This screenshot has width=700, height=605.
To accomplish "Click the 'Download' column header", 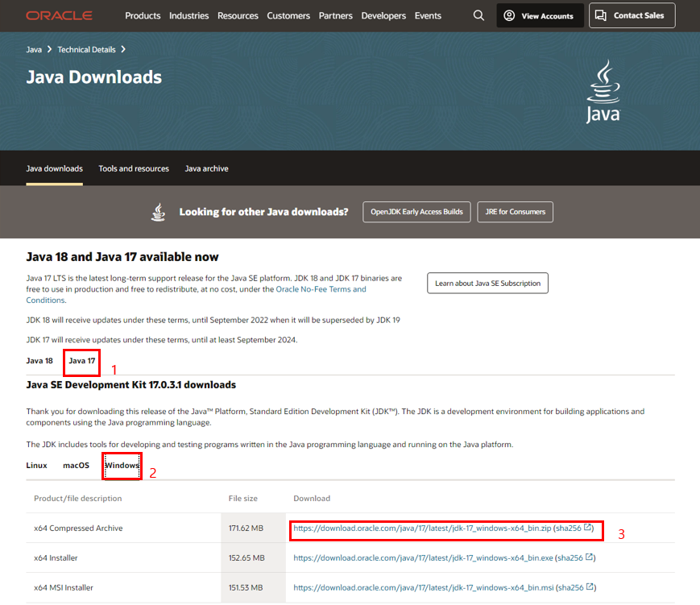I will [x=312, y=499].
